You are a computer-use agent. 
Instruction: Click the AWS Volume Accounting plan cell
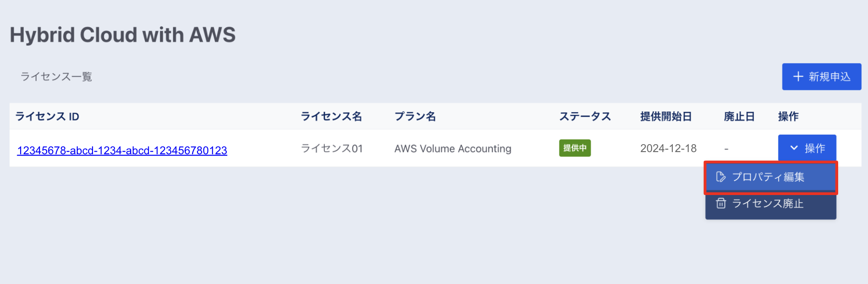453,149
